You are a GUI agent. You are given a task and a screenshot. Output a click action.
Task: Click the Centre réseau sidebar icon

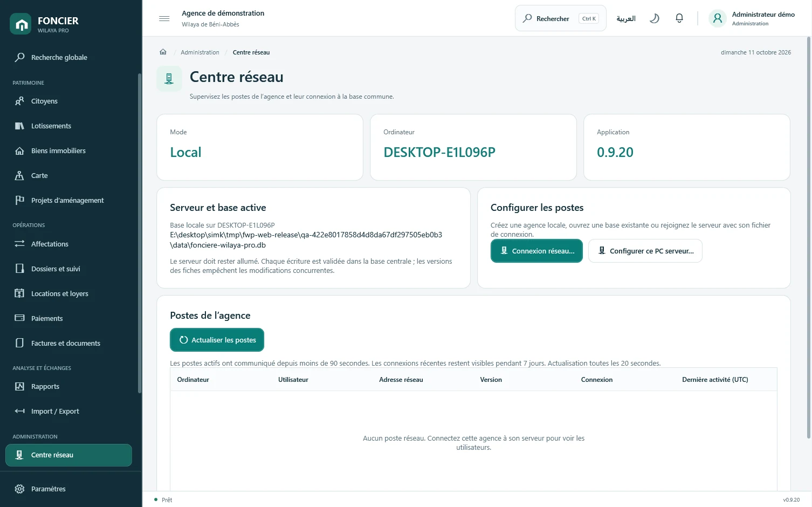pyautogui.click(x=19, y=455)
